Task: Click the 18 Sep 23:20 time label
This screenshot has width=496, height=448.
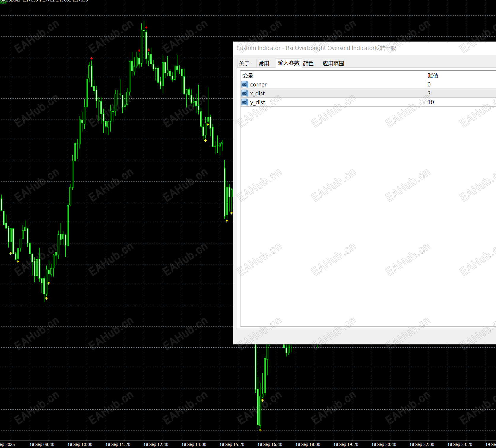Action: coord(460,444)
